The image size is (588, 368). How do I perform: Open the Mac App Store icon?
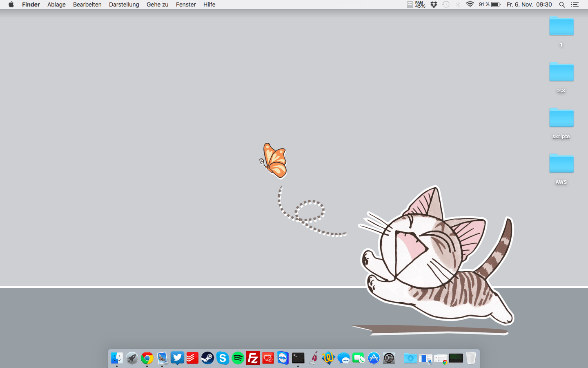point(374,358)
